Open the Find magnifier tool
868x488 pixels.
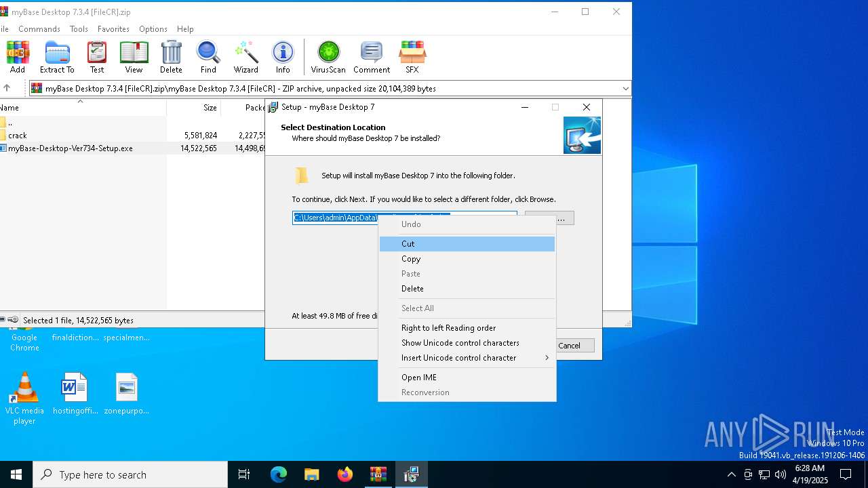tap(208, 57)
